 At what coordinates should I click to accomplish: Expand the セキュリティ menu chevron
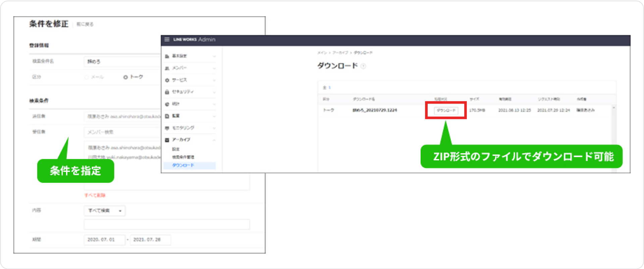[214, 92]
